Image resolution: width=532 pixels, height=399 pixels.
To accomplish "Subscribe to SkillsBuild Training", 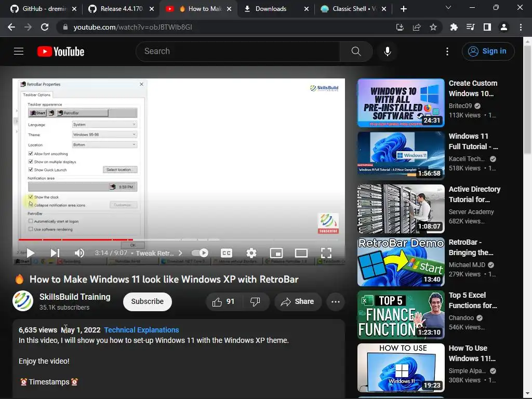I will [147, 302].
